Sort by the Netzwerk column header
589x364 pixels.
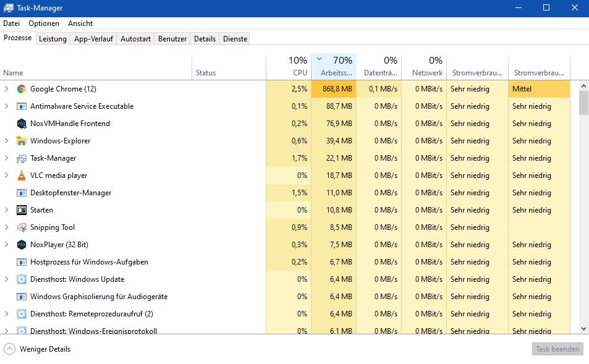pyautogui.click(x=424, y=67)
